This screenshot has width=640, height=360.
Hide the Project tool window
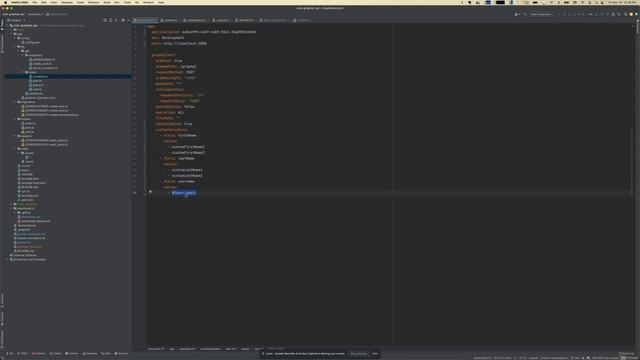[x=128, y=20]
